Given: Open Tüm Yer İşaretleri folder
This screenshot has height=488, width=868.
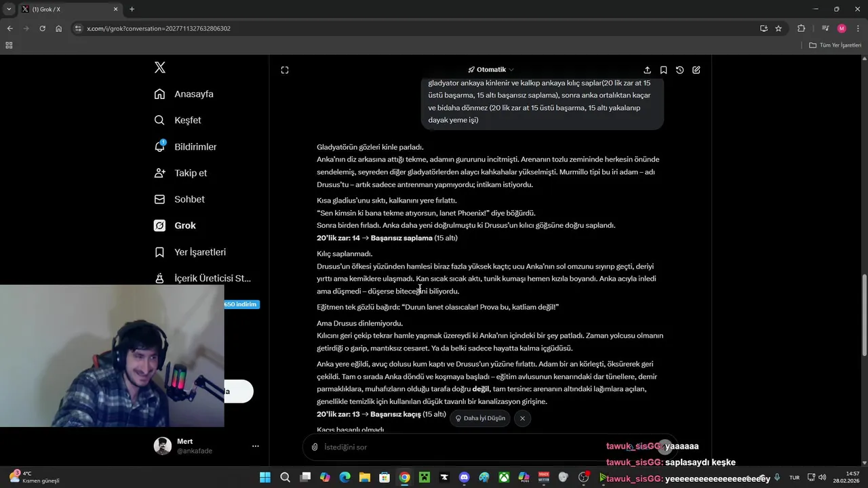Looking at the screenshot, I should pos(835,45).
